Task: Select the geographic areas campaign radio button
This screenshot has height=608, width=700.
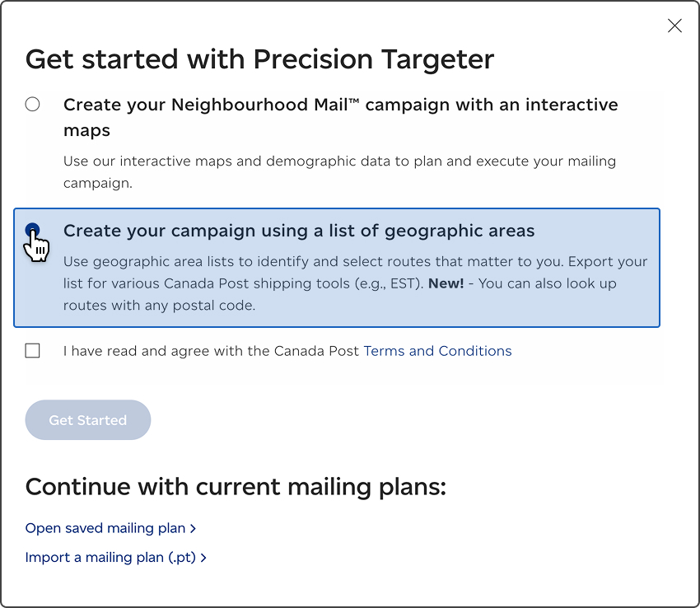Action: coord(32,229)
